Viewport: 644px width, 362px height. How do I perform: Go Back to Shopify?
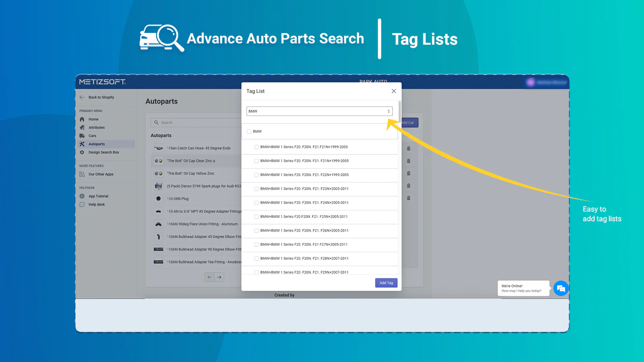click(x=101, y=97)
